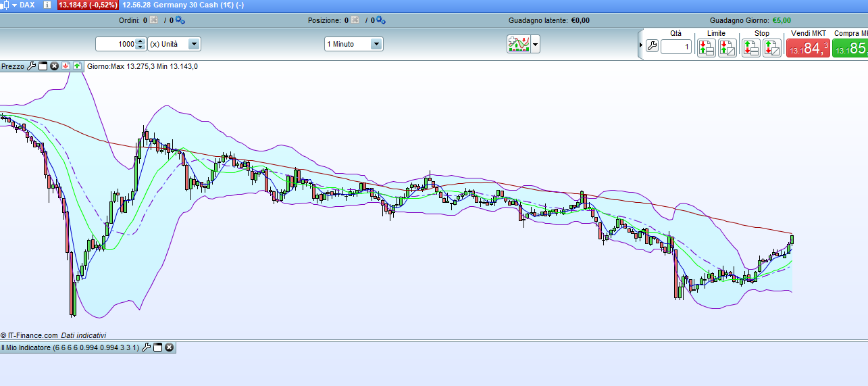Maximize the Prezzo panel window

click(43, 66)
